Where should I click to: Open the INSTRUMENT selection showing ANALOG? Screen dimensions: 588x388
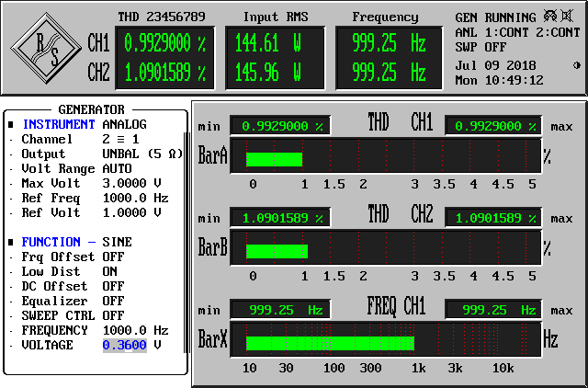[x=125, y=124]
